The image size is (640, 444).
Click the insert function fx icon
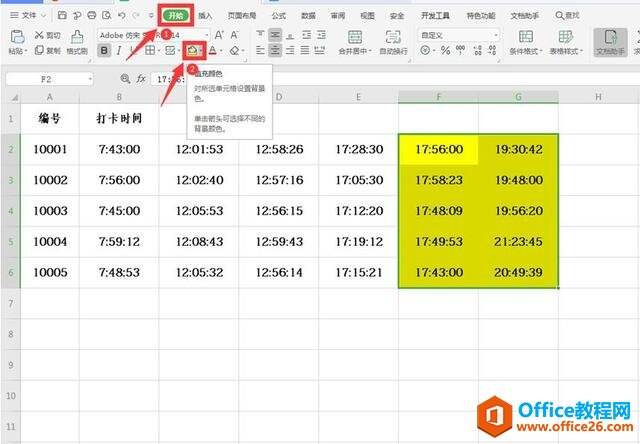click(141, 78)
